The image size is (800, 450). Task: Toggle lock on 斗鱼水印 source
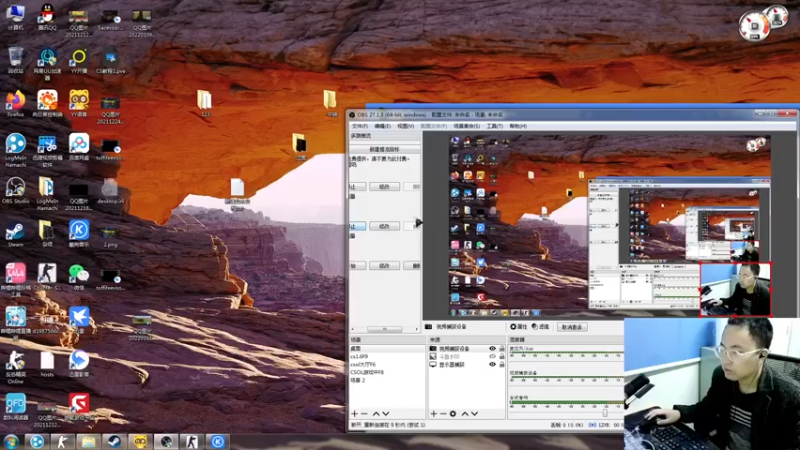click(502, 357)
